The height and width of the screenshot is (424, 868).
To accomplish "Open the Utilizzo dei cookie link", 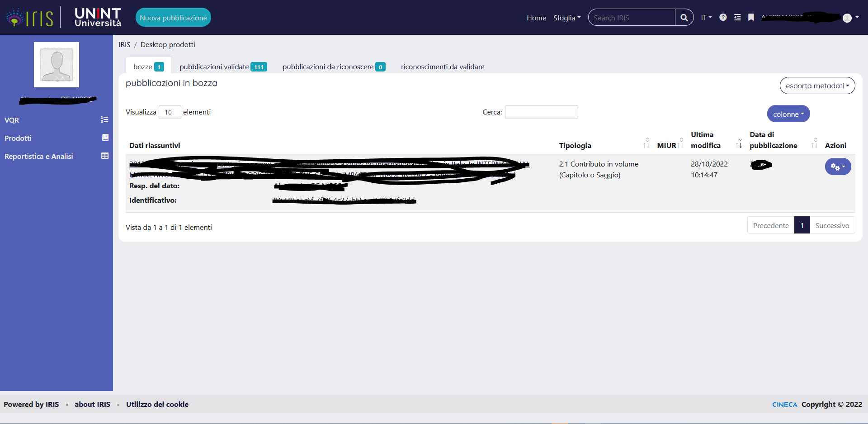I will tap(157, 404).
